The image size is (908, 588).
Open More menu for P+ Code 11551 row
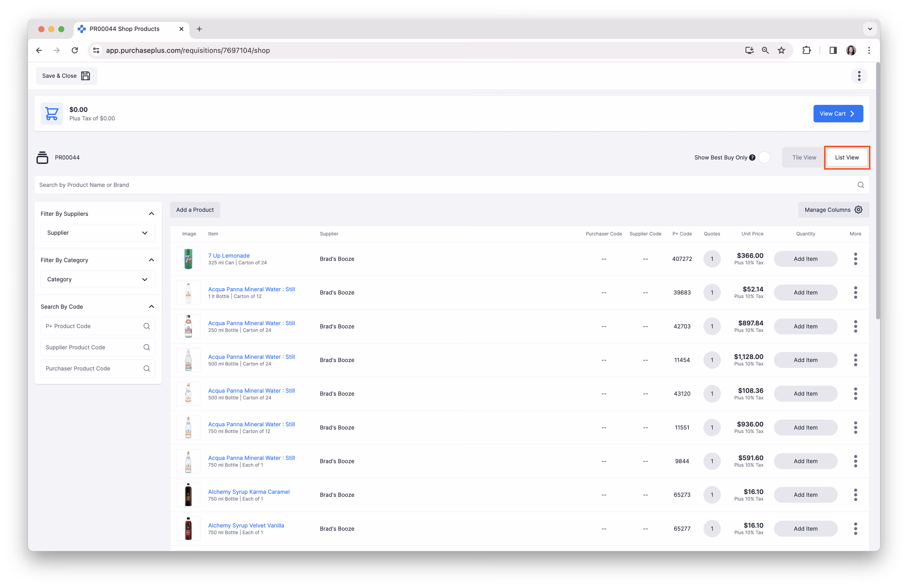click(855, 427)
